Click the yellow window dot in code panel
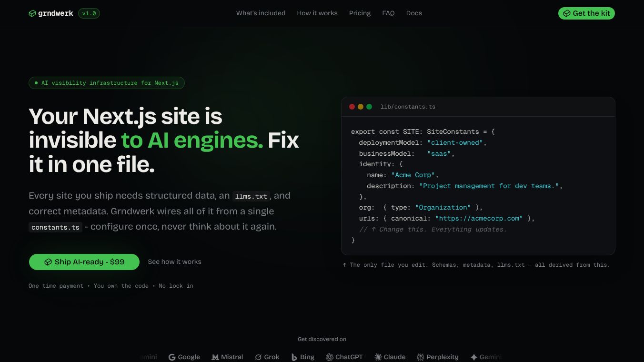The height and width of the screenshot is (362, 644). (361, 107)
